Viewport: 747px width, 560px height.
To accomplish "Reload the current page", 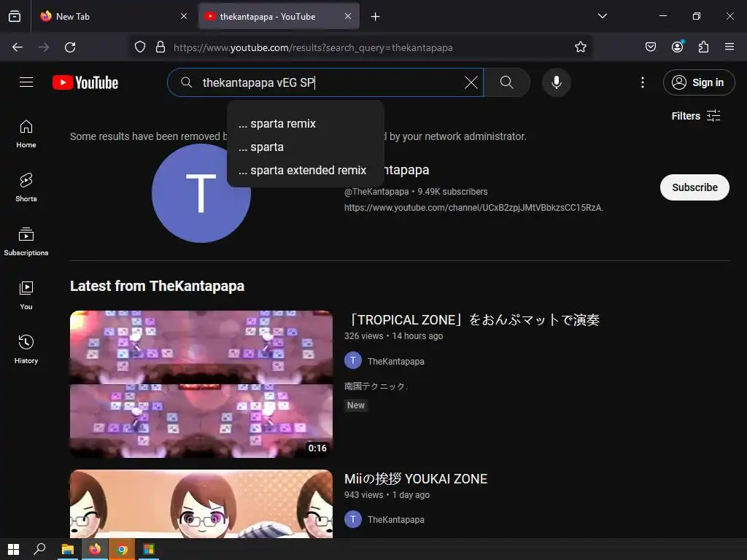I will pos(70,47).
